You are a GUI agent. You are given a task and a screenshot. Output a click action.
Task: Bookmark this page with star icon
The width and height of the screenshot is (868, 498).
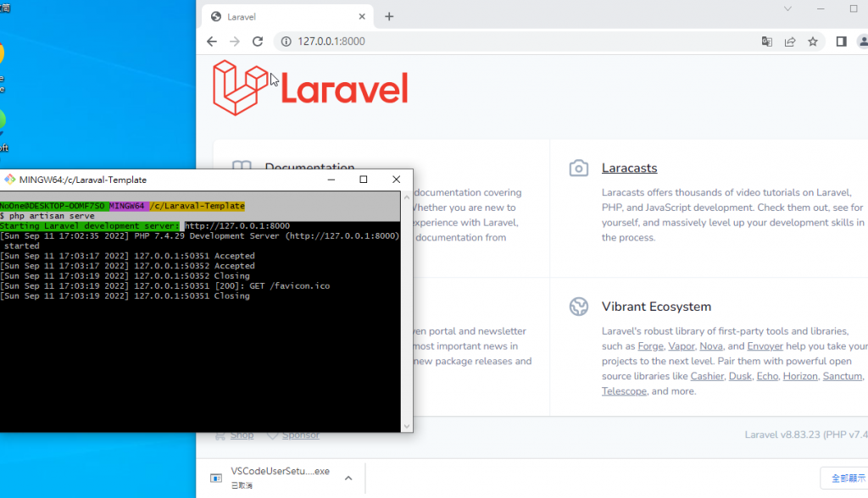813,41
